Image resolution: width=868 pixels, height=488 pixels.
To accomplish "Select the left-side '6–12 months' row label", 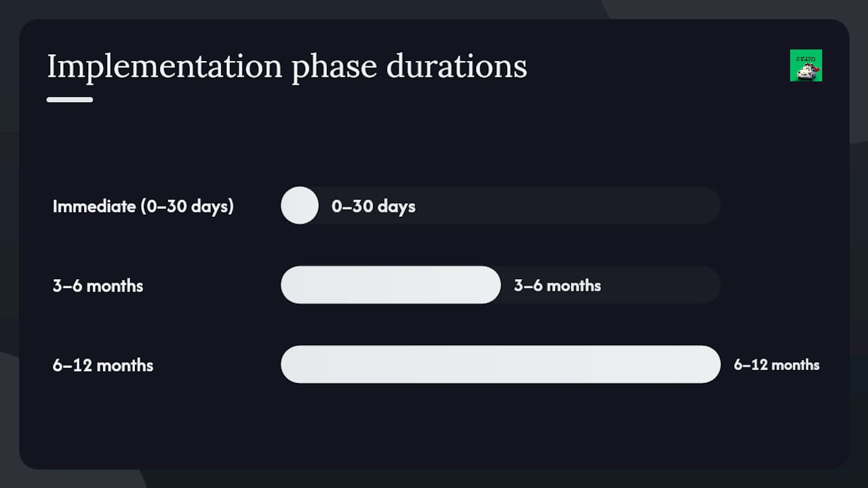I will [x=103, y=365].
